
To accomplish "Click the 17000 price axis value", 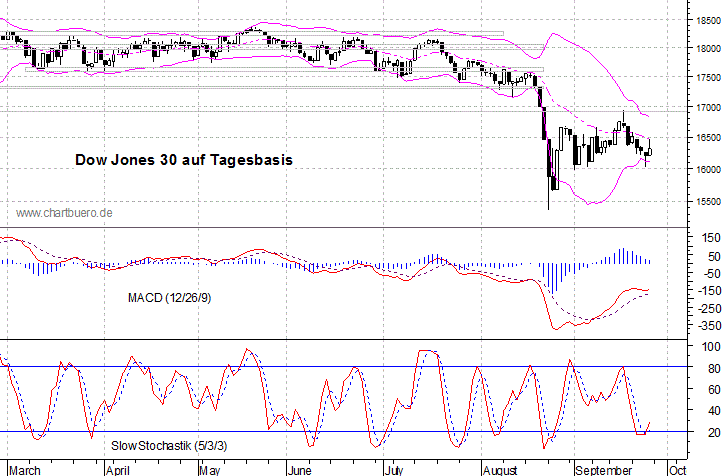I will point(708,107).
